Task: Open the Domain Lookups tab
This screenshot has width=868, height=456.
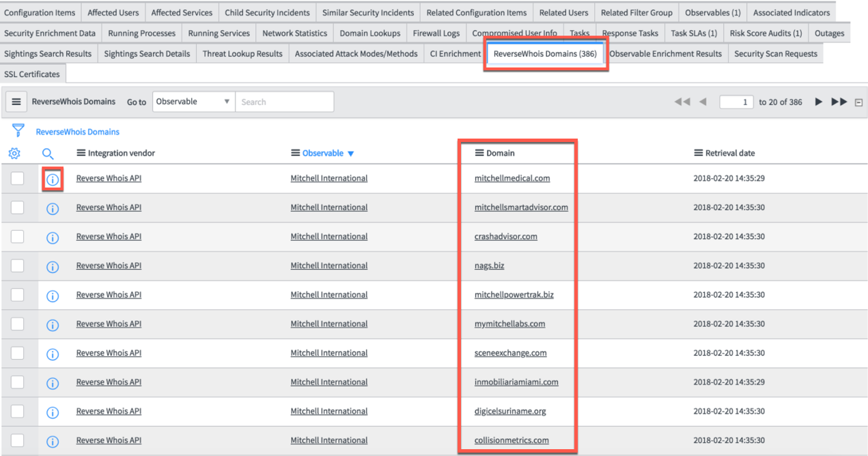Action: coord(370,33)
